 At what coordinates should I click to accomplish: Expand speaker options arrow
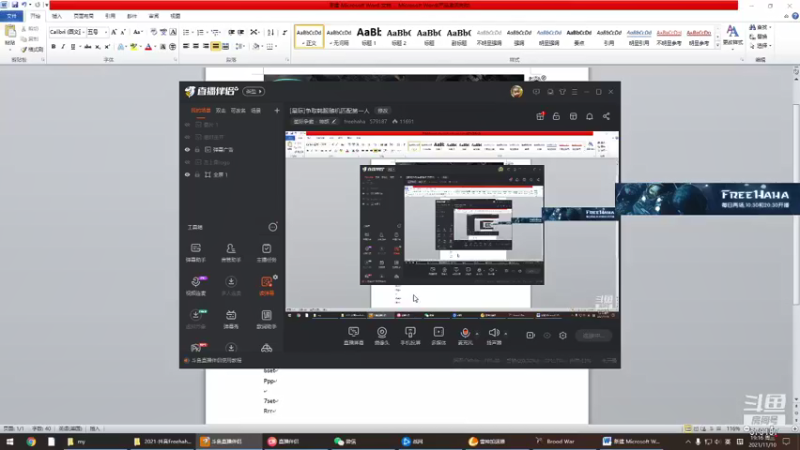pyautogui.click(x=506, y=334)
